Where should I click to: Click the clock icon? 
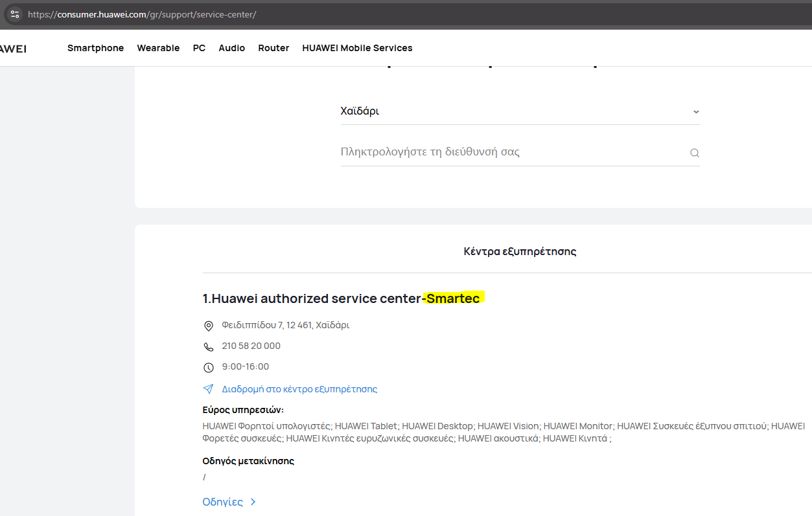209,368
